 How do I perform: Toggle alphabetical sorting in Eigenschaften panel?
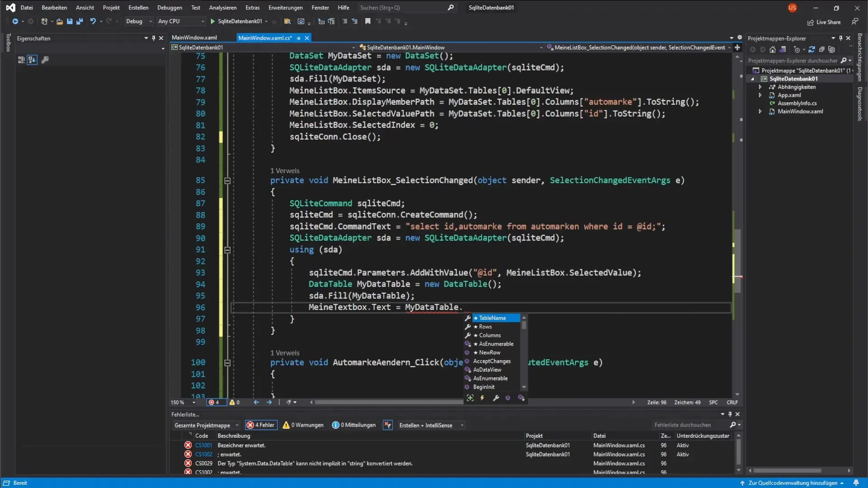click(32, 60)
